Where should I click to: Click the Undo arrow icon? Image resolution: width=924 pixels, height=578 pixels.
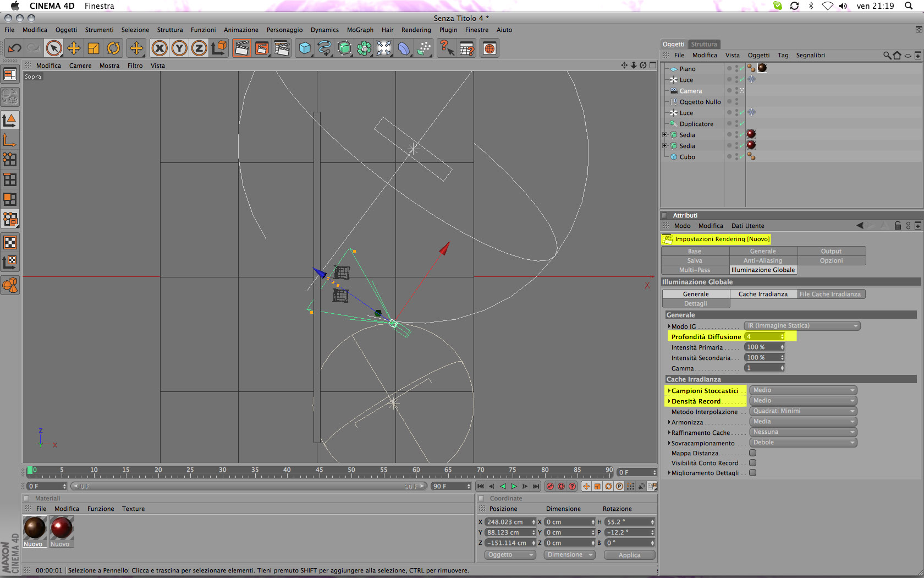[x=14, y=48]
